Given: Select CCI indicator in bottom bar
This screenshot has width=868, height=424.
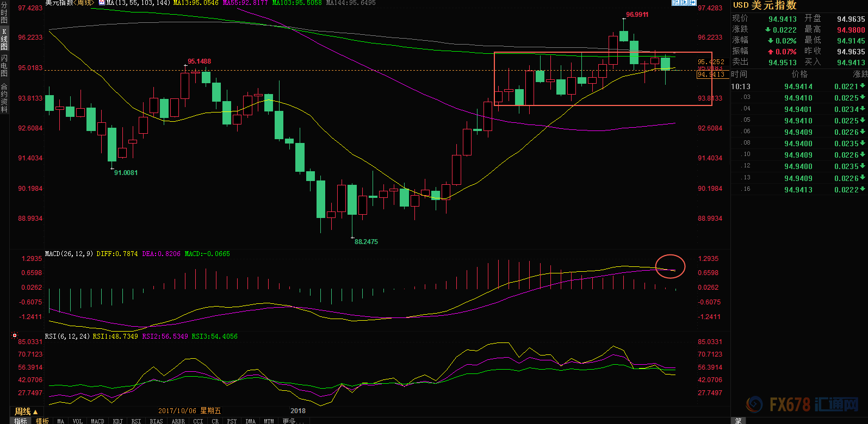Looking at the screenshot, I should (x=199, y=421).
